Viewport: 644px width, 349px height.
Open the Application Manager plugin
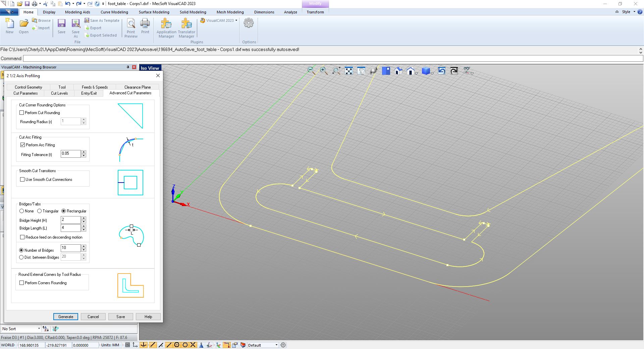point(166,28)
